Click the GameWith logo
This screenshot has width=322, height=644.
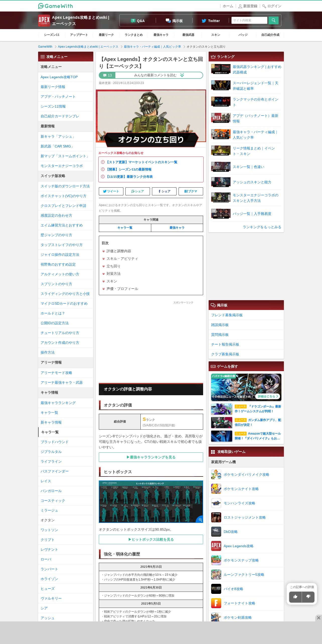(x=55, y=6)
